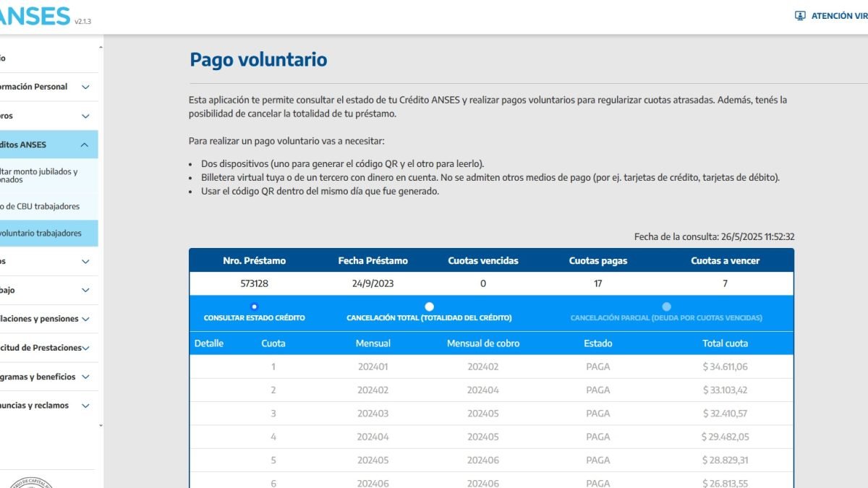Open CBU trabajadores submenu item

tap(40, 207)
